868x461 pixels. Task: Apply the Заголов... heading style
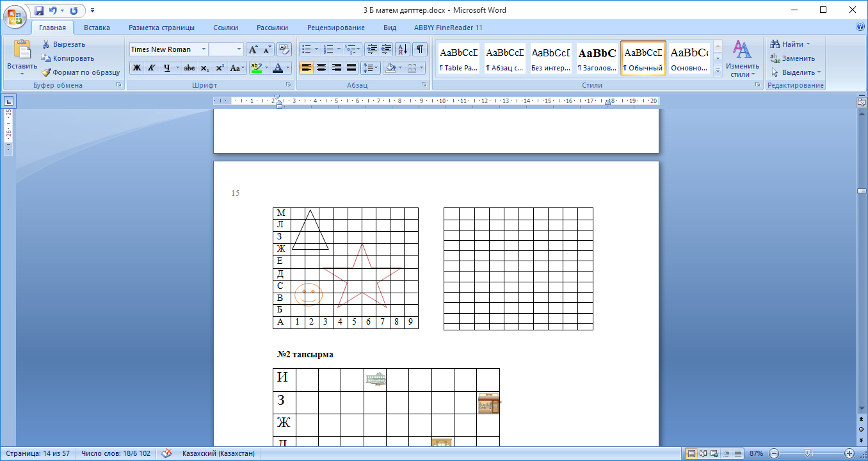click(x=597, y=58)
